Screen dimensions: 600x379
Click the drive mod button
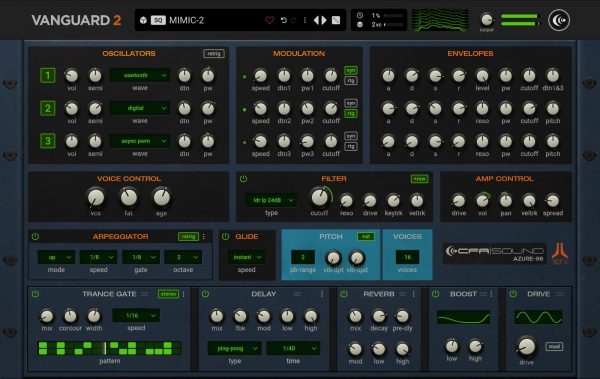pyautogui.click(x=554, y=347)
